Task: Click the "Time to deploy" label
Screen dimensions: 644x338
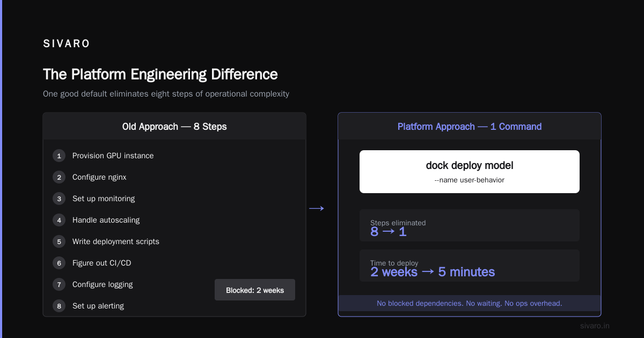Action: coord(394,263)
